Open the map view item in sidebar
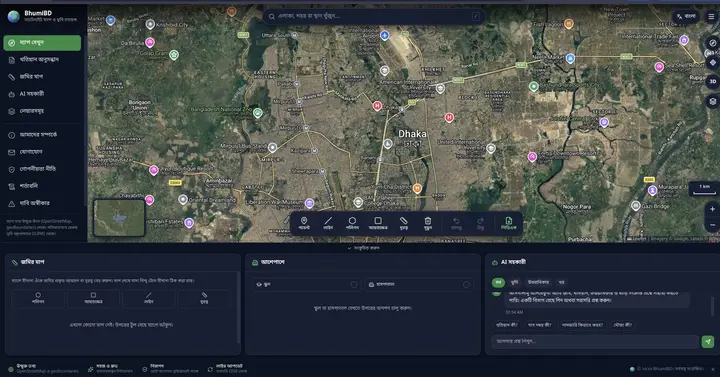 click(x=42, y=43)
